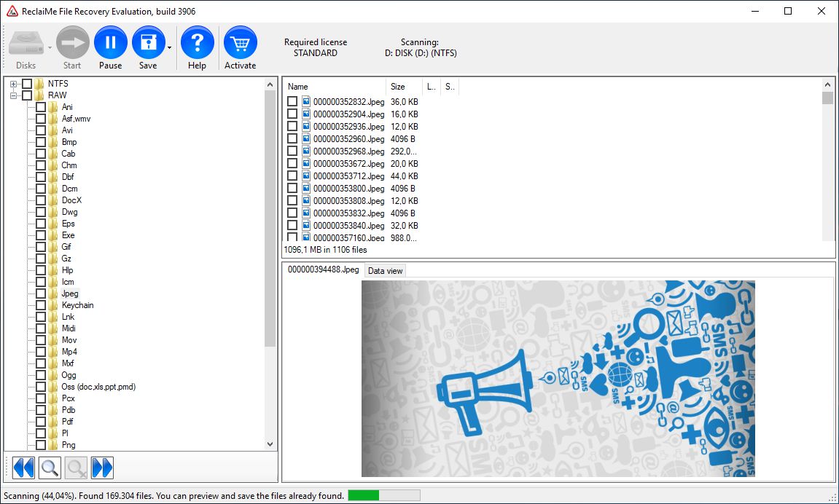This screenshot has width=839, height=504.
Task: Check the box for the Jpeg folder
Action: tap(41, 294)
